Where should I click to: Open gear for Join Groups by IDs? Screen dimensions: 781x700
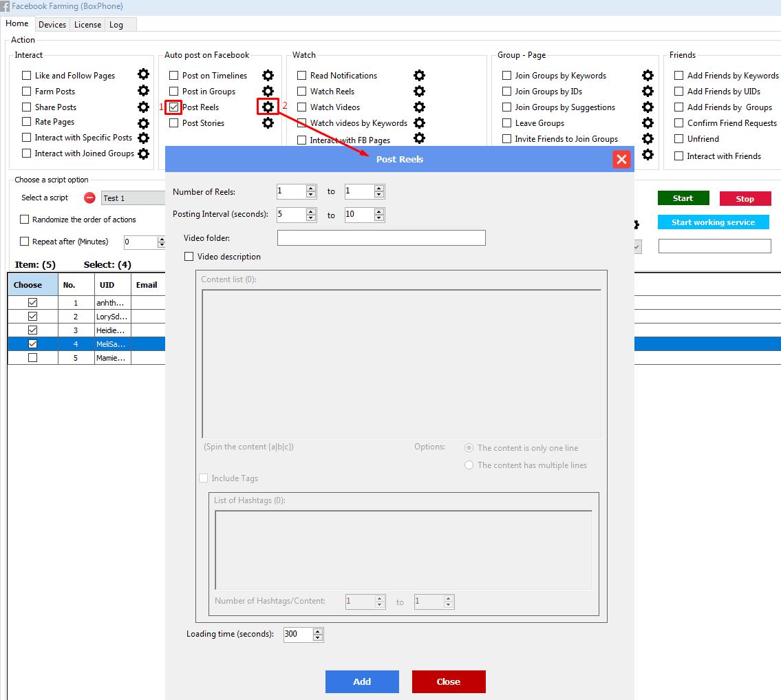[x=648, y=91]
